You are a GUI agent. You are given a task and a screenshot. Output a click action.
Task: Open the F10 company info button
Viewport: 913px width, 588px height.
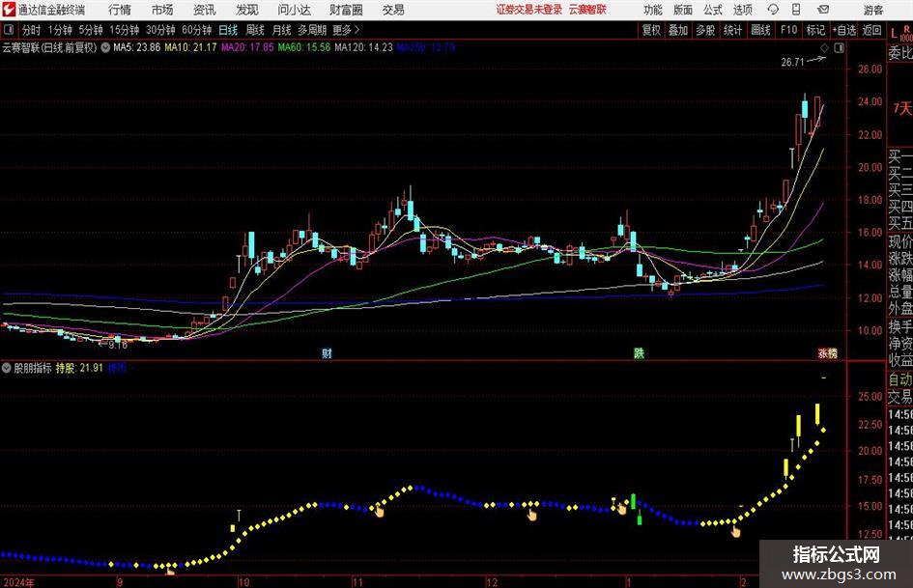789,30
